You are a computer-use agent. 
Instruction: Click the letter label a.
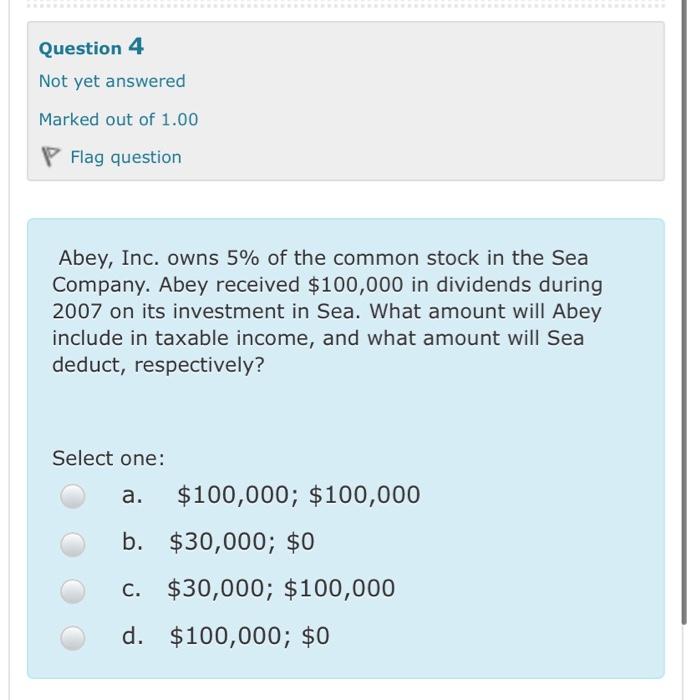point(132,495)
